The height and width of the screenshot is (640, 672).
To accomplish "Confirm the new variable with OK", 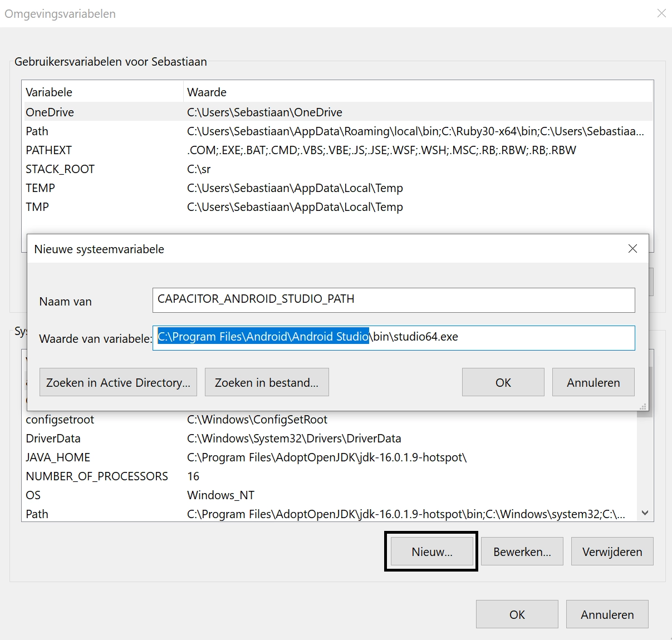I will pyautogui.click(x=503, y=382).
